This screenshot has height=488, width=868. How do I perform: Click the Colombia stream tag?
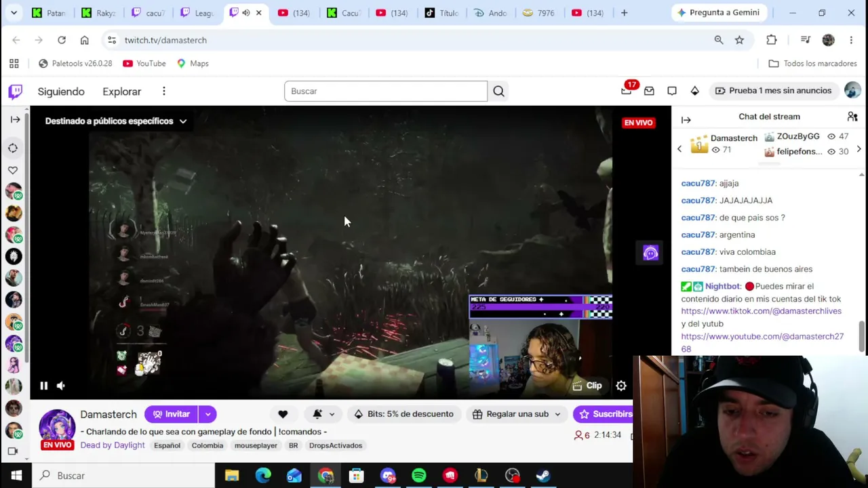pyautogui.click(x=208, y=445)
